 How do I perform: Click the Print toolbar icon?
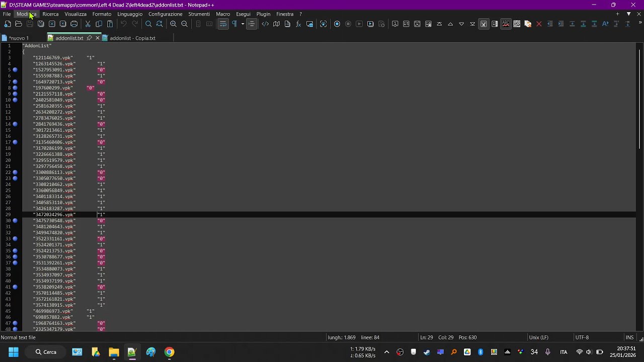pos(74,24)
